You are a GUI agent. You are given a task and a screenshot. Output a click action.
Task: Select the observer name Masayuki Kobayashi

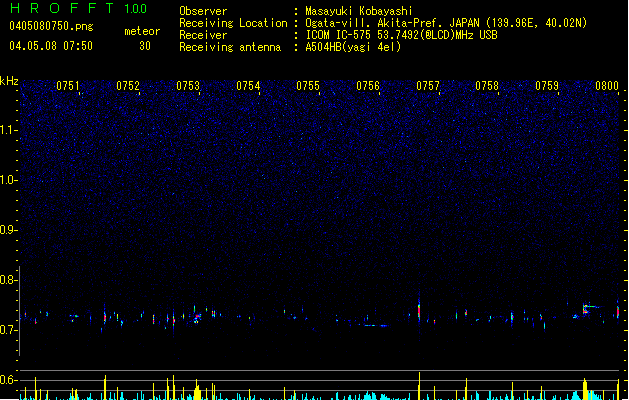pyautogui.click(x=359, y=11)
